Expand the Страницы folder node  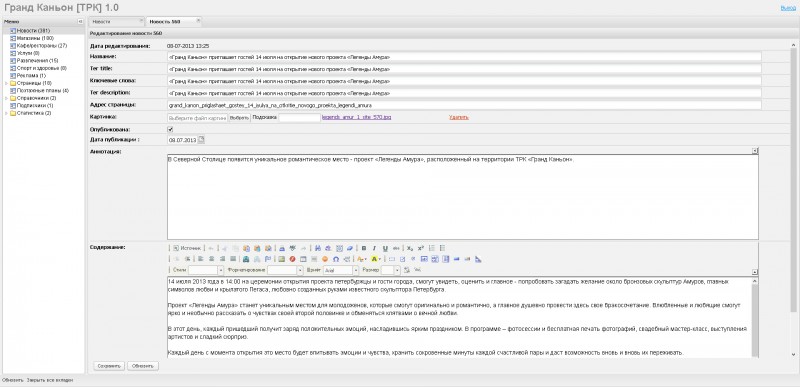6,83
